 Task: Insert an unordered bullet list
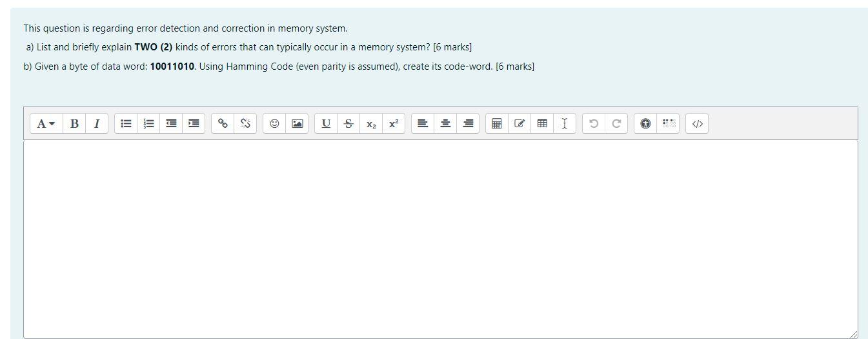coord(126,123)
